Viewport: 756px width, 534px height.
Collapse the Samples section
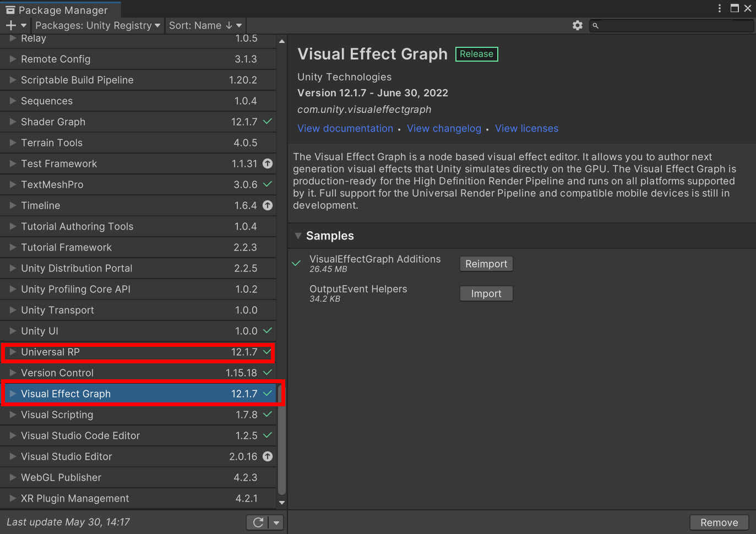298,236
